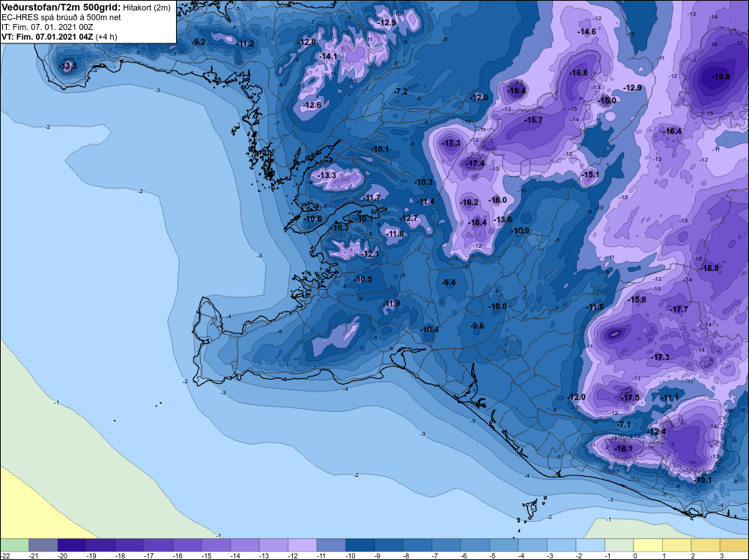The image size is (749, 560).
Task: Click the -15.1 temperature label
Action: pyautogui.click(x=590, y=174)
